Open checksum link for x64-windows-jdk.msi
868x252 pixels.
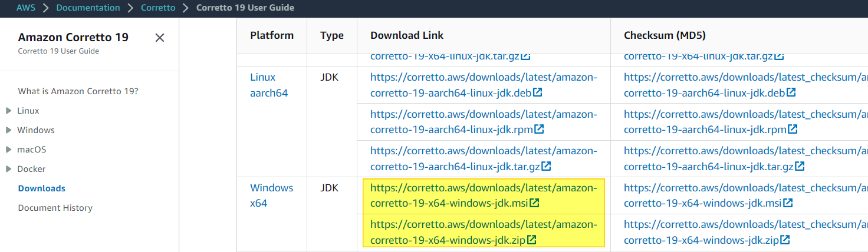click(746, 195)
